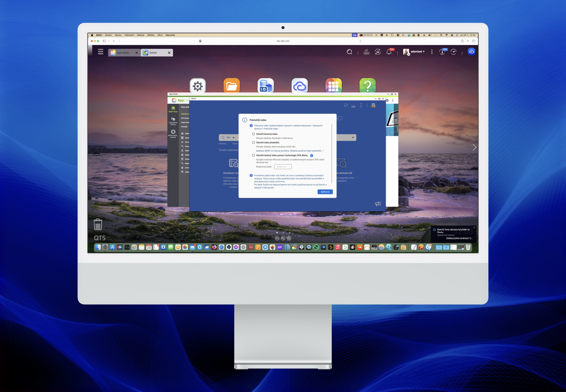566x392 pixels.
Task: Go to next desktop page arrow
Action: pos(474,147)
